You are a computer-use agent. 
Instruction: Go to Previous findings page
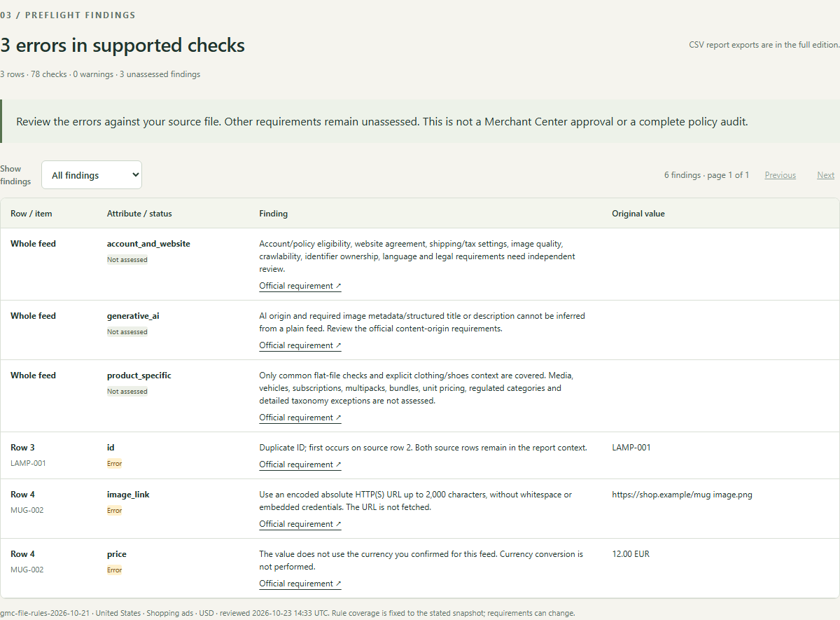click(780, 175)
